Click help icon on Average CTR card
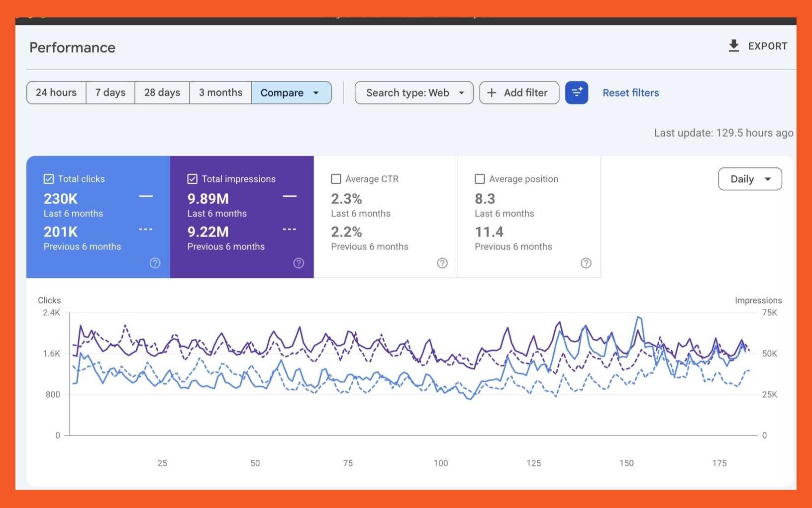Viewport: 812px width, 508px height. coord(442,263)
